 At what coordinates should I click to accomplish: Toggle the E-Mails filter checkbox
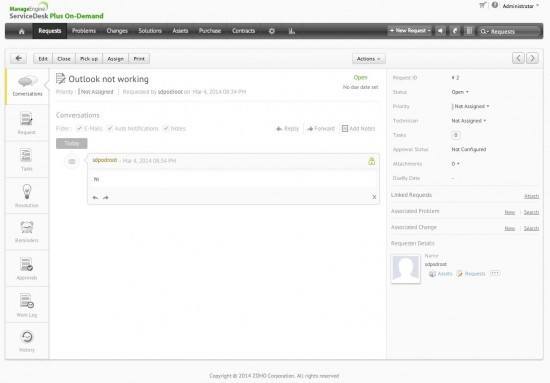point(79,128)
